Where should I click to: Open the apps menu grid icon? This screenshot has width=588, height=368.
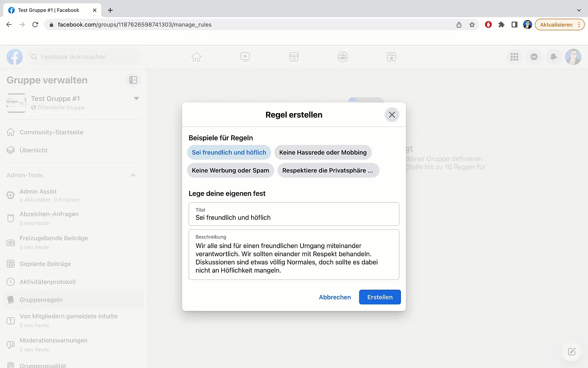coord(514,57)
